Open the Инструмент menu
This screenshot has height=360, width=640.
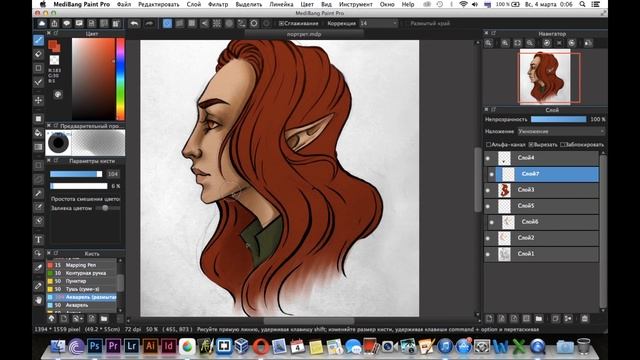356,4
